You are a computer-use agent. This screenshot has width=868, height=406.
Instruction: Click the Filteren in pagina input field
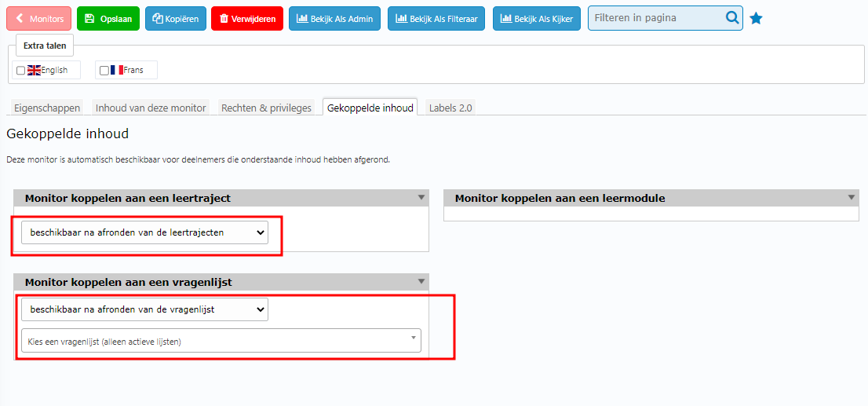656,18
